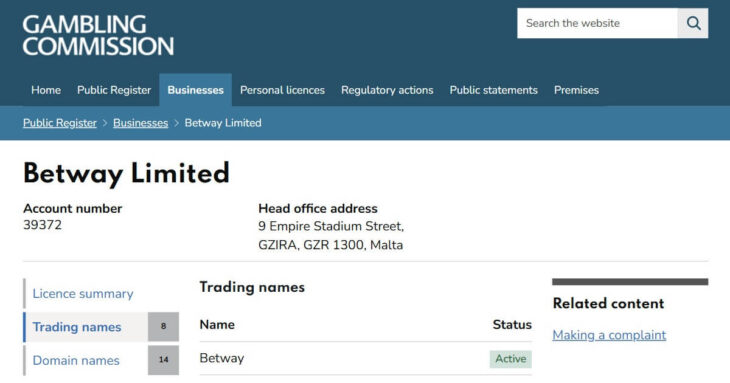Click the magnifier search icon button

pyautogui.click(x=693, y=23)
